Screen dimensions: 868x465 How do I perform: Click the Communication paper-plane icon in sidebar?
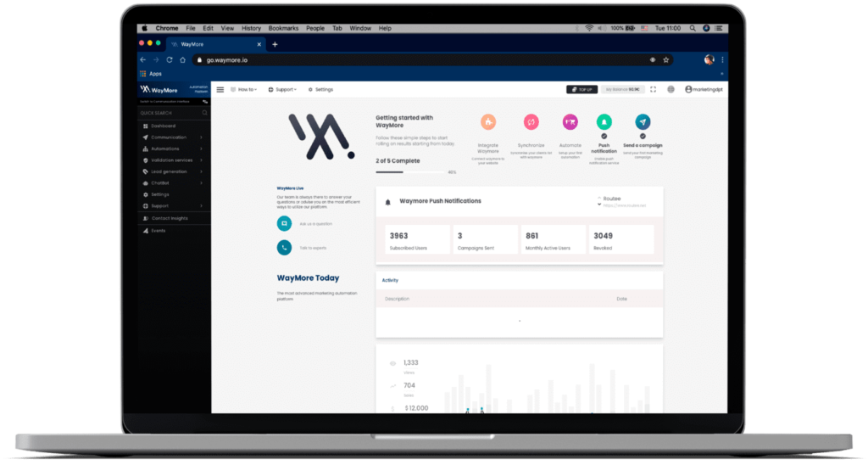145,137
